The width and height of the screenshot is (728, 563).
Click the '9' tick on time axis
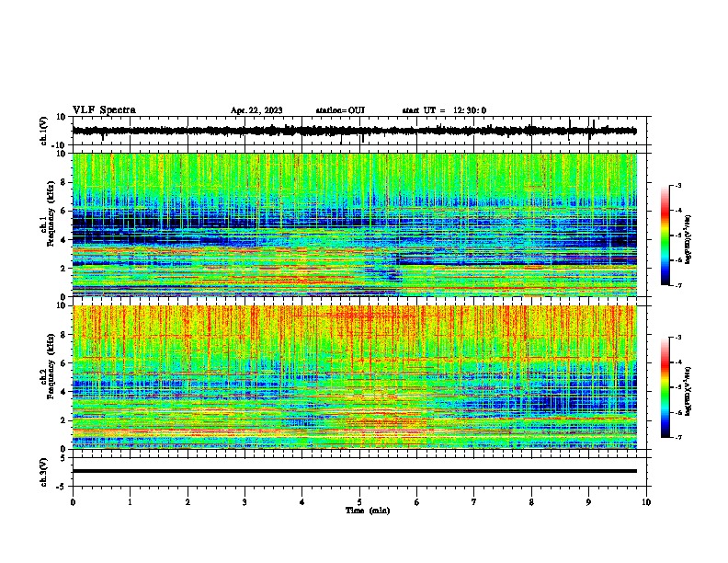588,502
